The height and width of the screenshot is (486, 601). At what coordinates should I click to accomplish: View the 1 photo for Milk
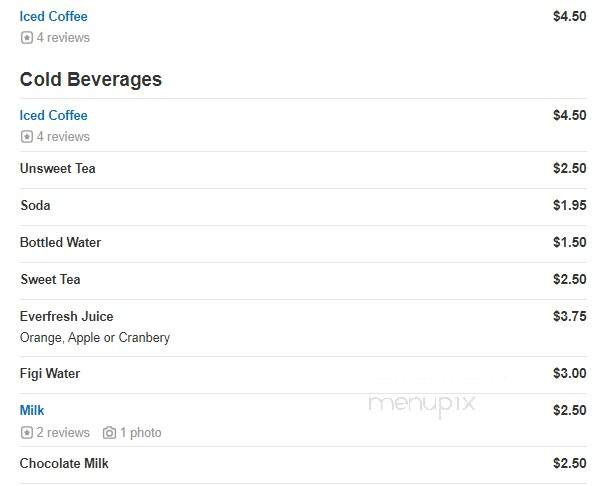coord(141,433)
